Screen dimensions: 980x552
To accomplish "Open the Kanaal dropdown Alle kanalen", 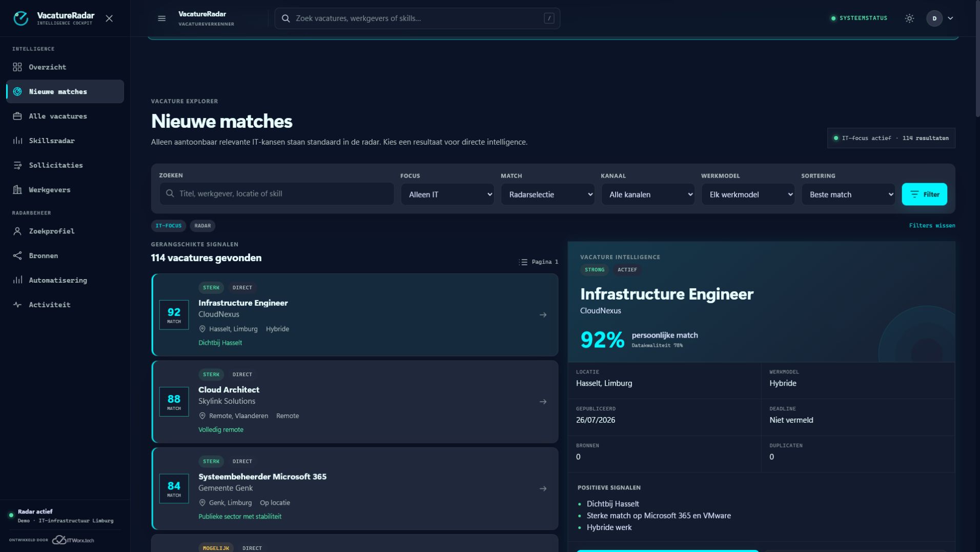I will click(648, 194).
